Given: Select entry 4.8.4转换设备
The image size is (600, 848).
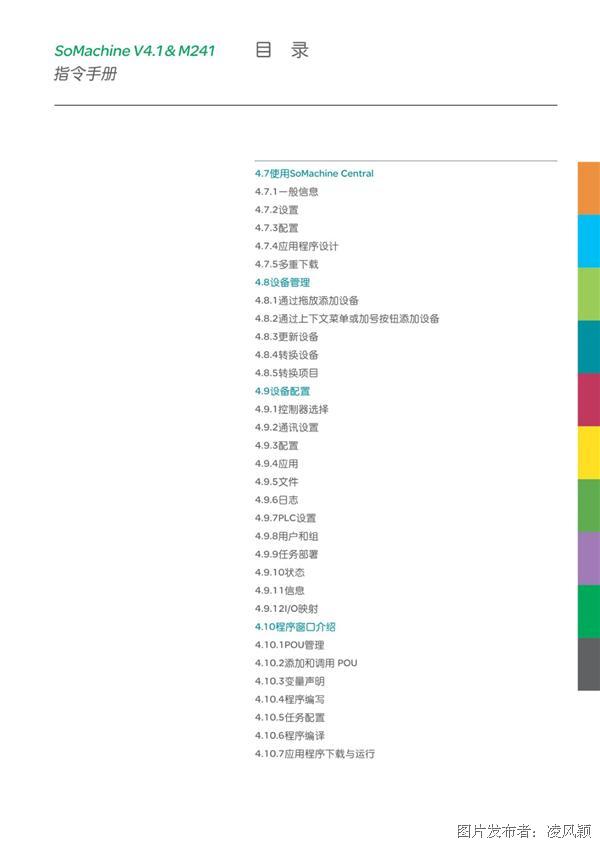Looking at the screenshot, I should tap(286, 355).
